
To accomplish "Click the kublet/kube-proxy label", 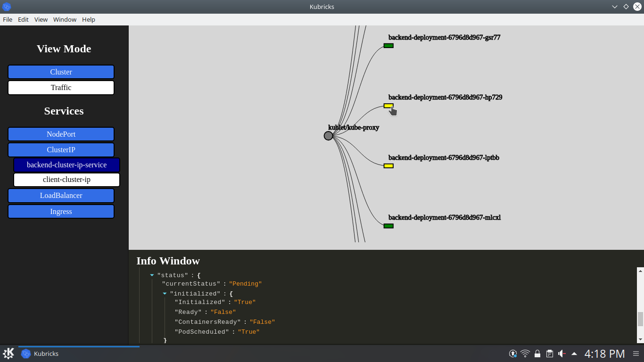I will (x=354, y=127).
